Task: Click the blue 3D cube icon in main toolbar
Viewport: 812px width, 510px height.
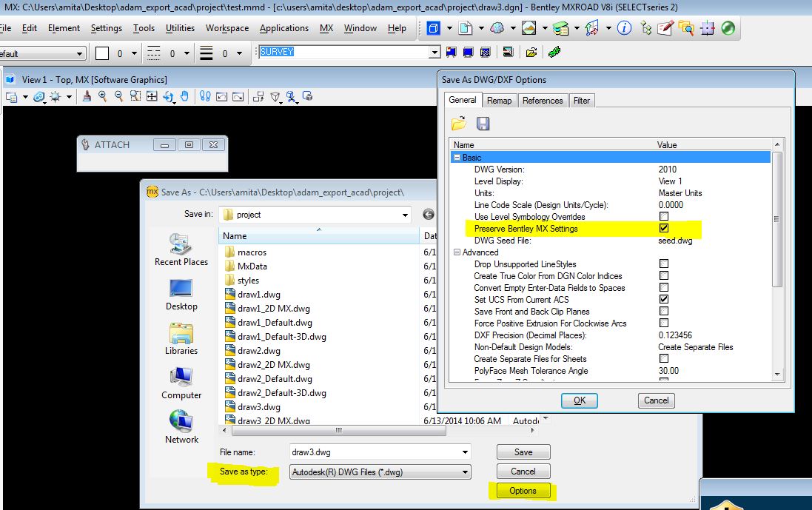Action: point(434,28)
